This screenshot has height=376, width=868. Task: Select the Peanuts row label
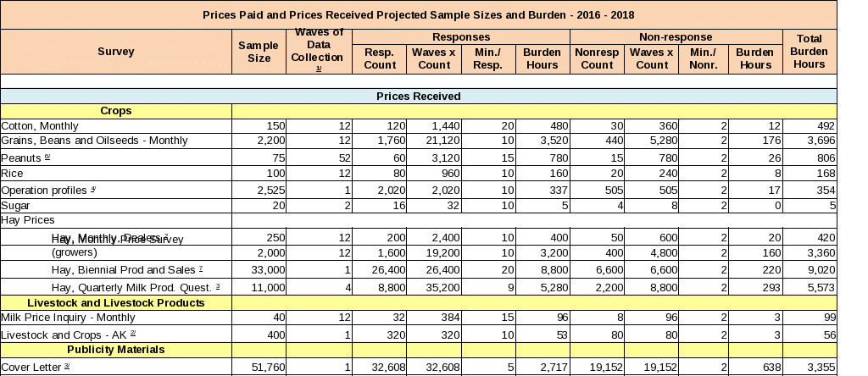[x=26, y=158]
